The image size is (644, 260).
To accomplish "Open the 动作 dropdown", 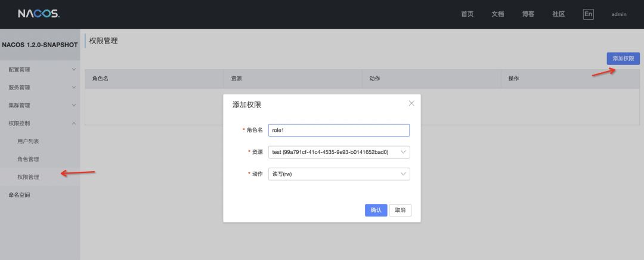I will [339, 174].
